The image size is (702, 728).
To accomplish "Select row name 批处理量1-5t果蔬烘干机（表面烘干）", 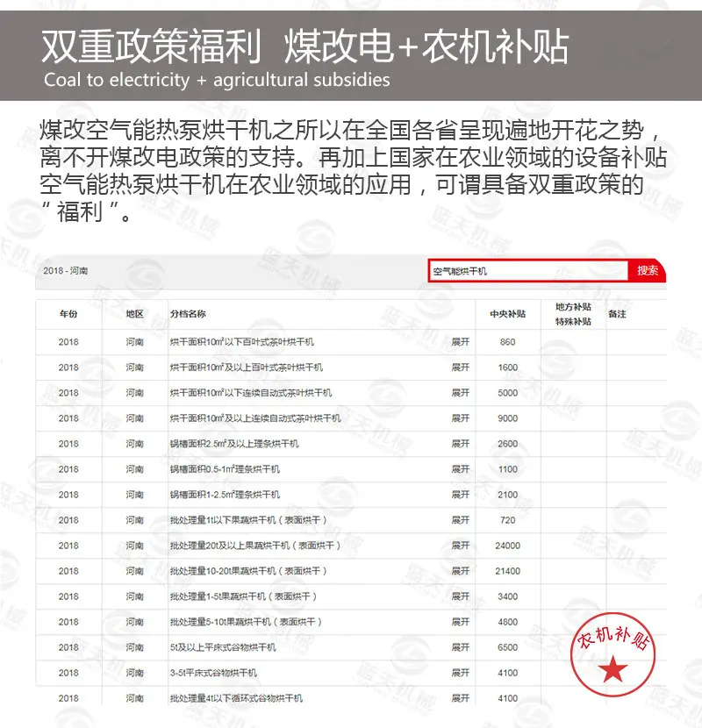I will pos(243,596).
